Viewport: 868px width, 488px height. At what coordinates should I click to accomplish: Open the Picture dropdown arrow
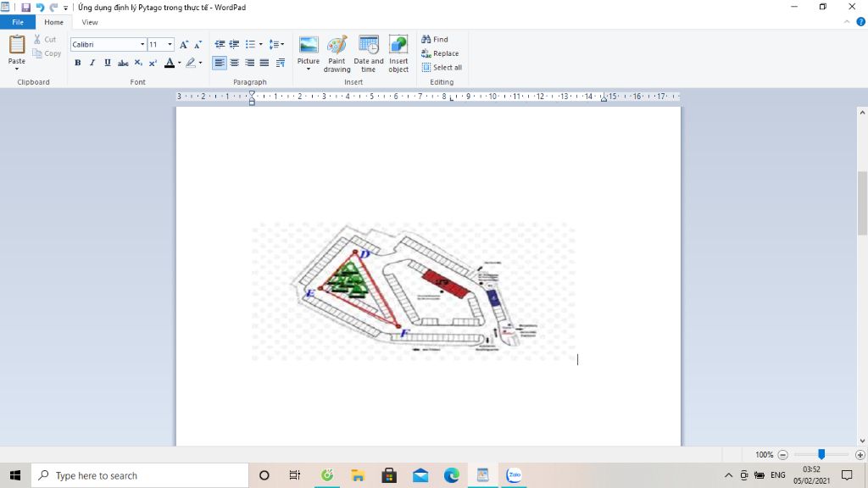tap(309, 69)
